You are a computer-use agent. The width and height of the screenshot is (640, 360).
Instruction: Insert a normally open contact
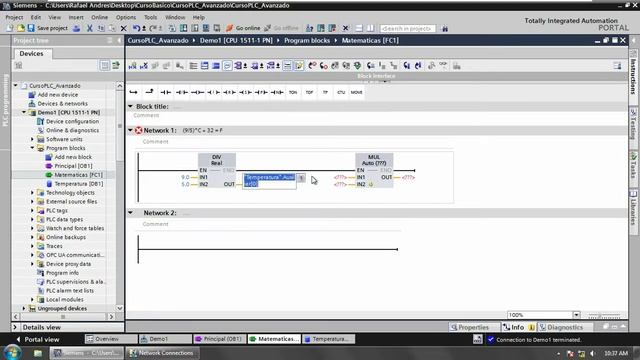[x=166, y=93]
